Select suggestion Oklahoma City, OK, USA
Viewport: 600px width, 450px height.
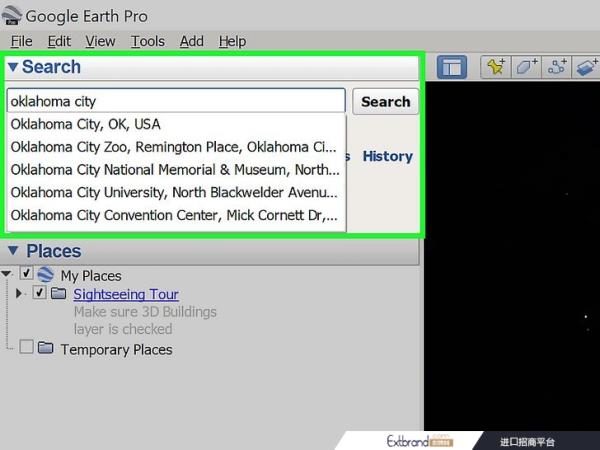tap(176, 124)
